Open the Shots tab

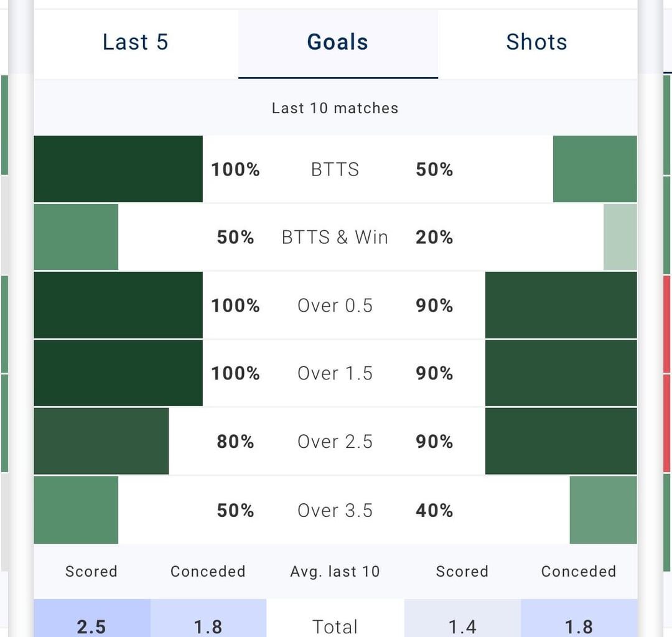click(537, 43)
